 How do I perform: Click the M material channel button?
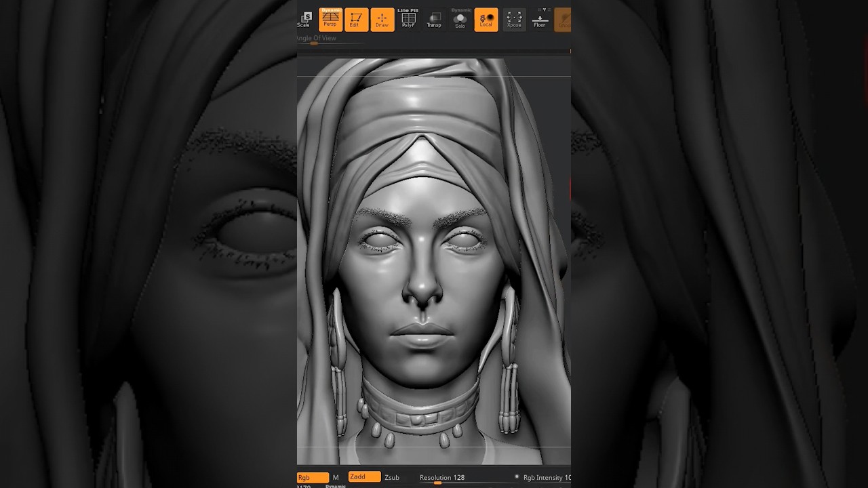pos(336,478)
